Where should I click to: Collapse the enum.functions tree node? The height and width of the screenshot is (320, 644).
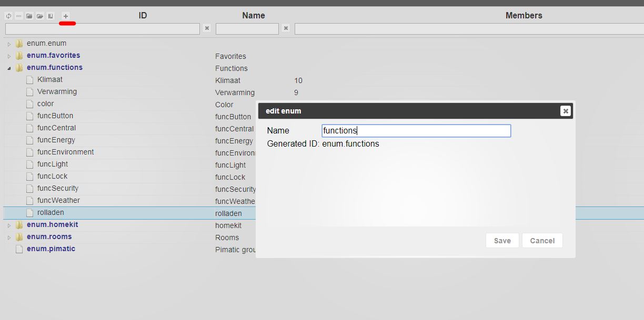point(9,68)
